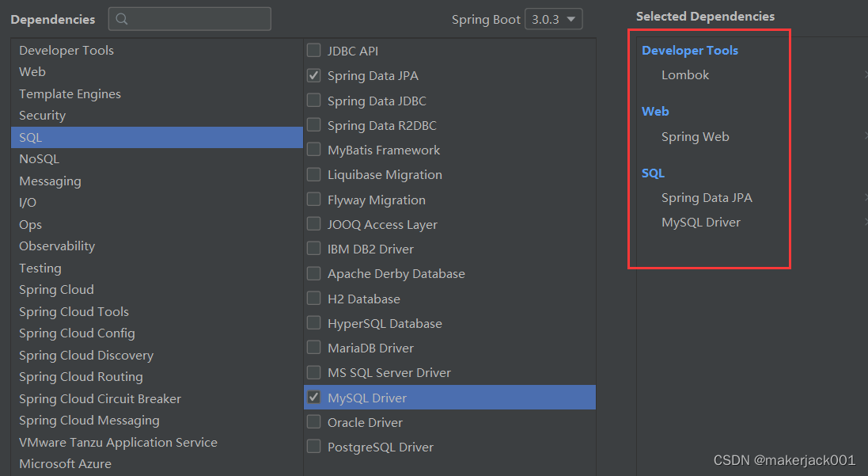Uncheck the MySQL Driver checkbox

click(x=314, y=398)
